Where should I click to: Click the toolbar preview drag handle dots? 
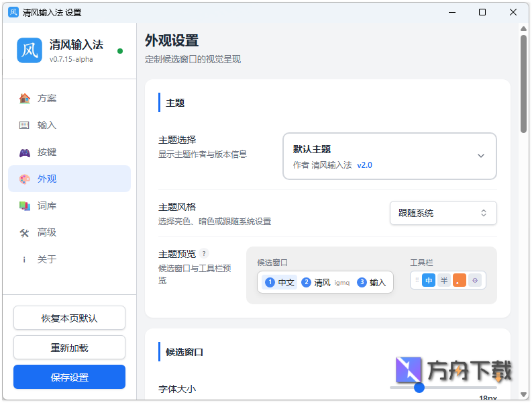point(417,280)
